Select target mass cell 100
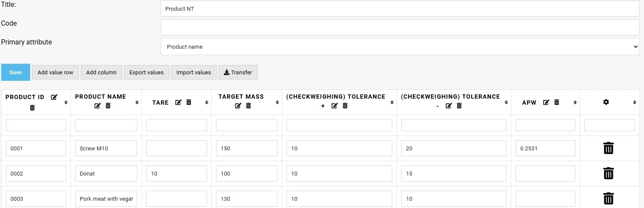The image size is (644, 208). pos(247,173)
